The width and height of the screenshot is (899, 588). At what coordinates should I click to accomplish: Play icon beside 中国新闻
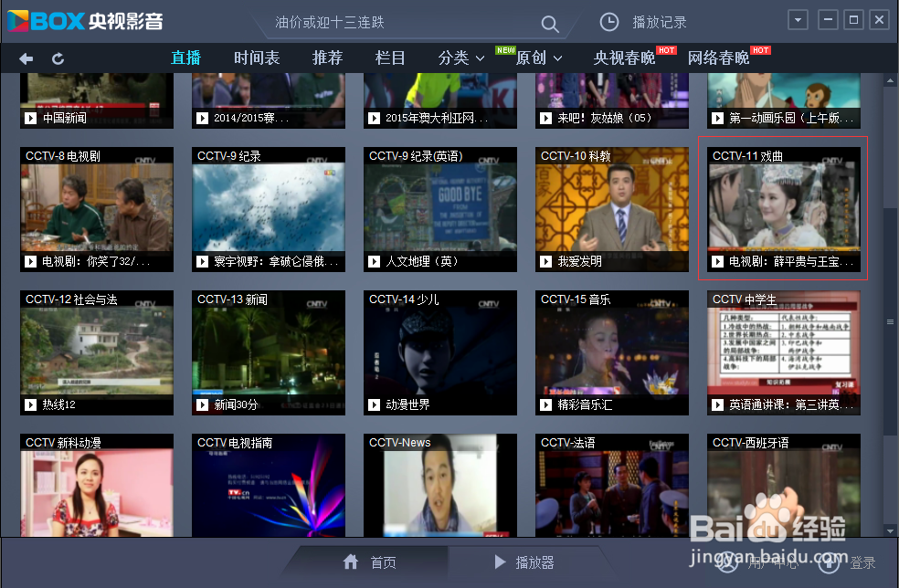[x=30, y=118]
